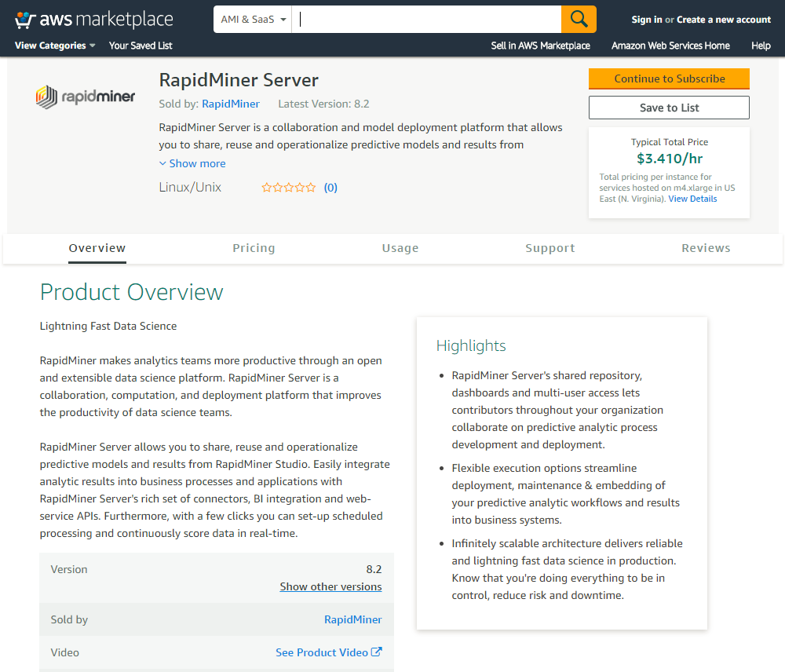The image size is (785, 672).
Task: Go to Amazon Web Services Home
Action: (x=670, y=46)
